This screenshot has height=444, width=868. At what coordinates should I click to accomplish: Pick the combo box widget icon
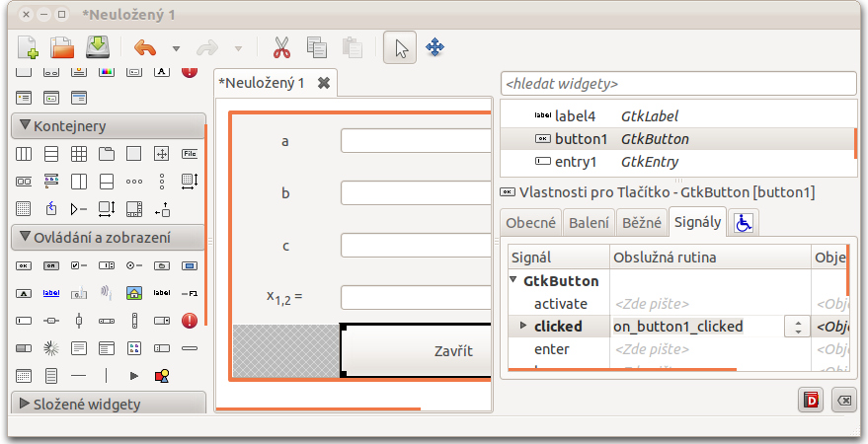162,321
